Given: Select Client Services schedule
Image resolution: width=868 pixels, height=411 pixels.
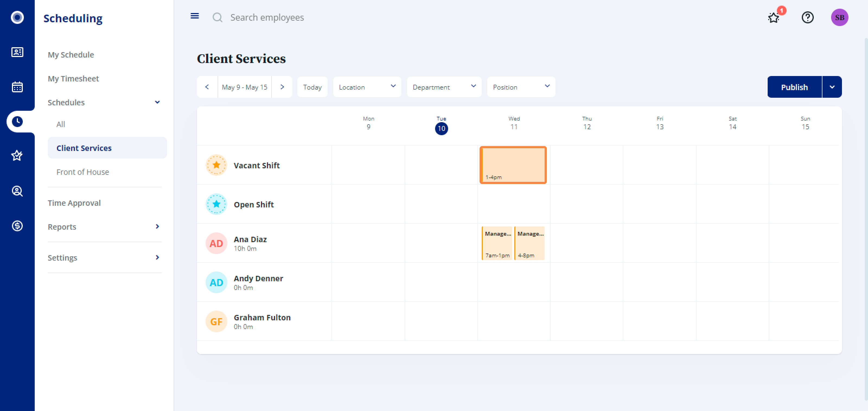Looking at the screenshot, I should point(107,148).
